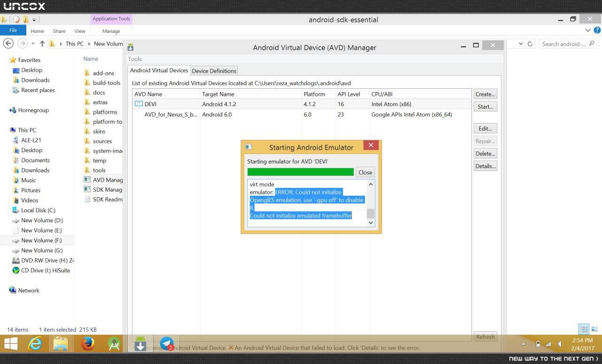The width and height of the screenshot is (602, 364).
Task: Click the Search android-sdk field
Action: (568, 44)
